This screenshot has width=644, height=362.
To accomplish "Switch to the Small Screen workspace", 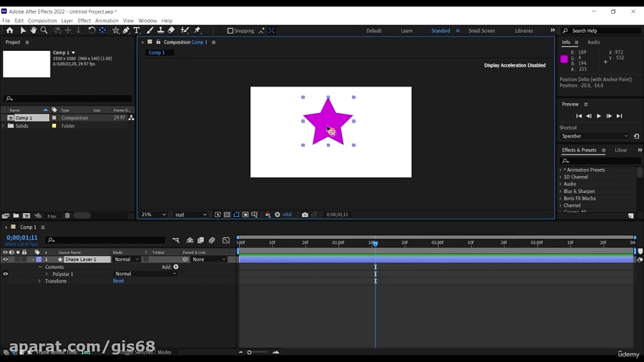I will (482, 31).
